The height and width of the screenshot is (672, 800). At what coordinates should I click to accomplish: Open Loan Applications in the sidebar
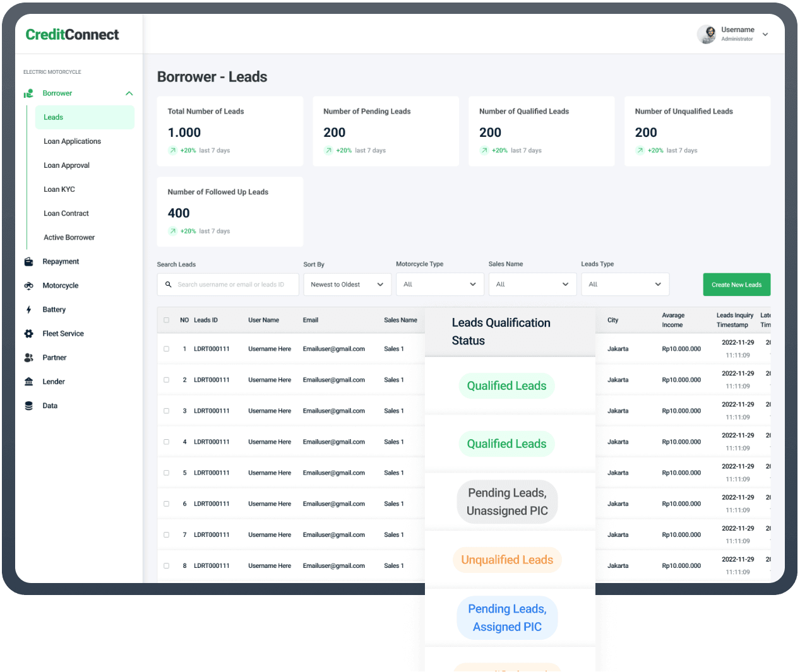point(72,141)
